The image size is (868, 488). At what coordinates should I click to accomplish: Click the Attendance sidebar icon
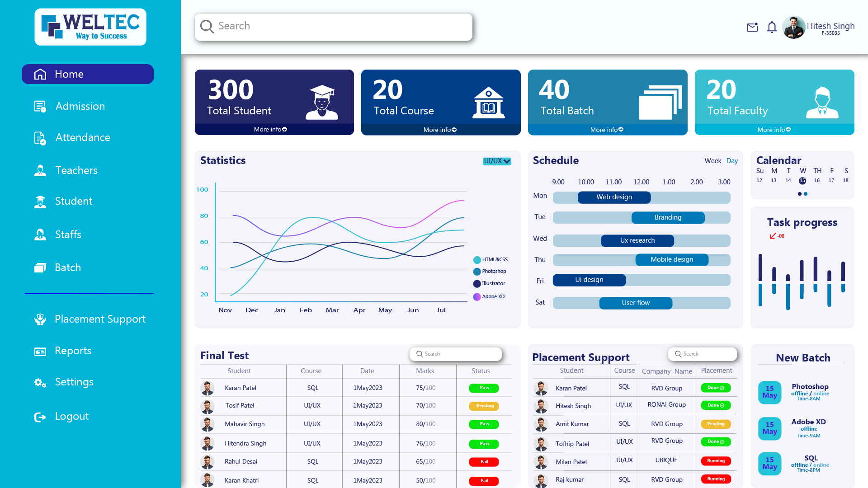click(40, 138)
